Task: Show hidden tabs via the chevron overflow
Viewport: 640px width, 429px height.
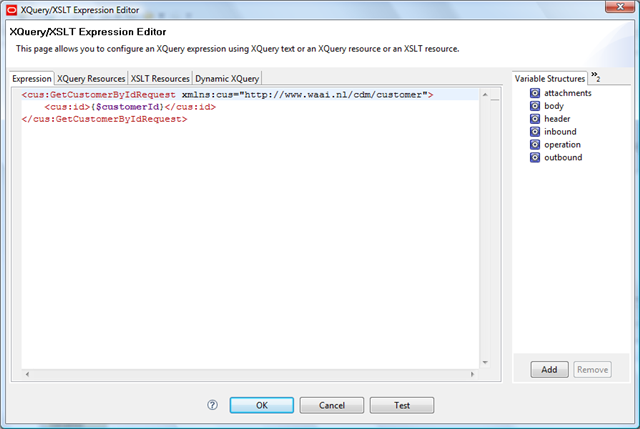Action: point(595,77)
